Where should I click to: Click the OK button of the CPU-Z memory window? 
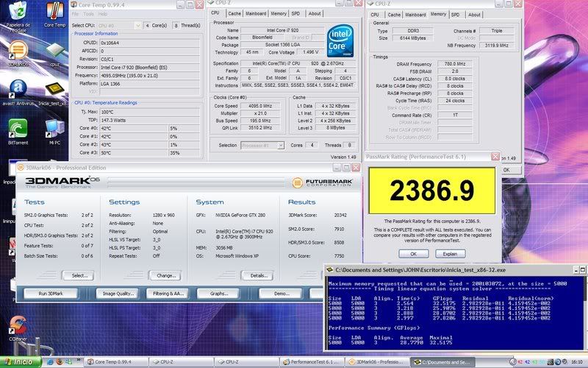tap(510, 170)
